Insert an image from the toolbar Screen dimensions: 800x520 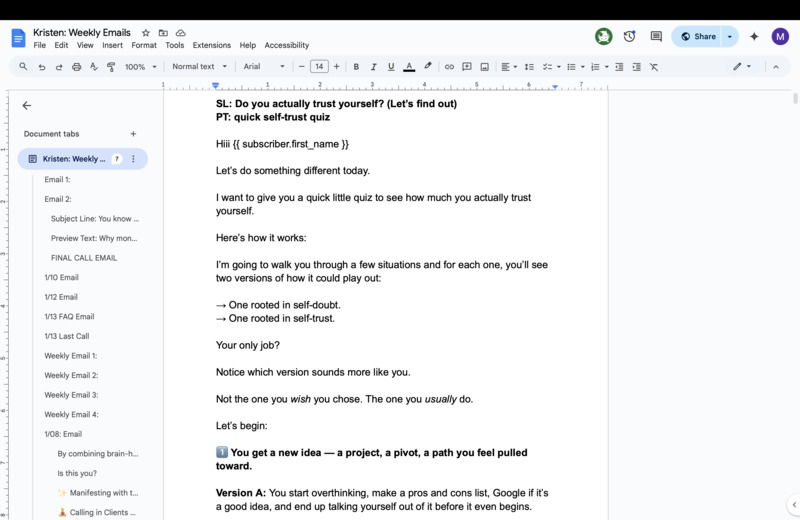(x=484, y=67)
